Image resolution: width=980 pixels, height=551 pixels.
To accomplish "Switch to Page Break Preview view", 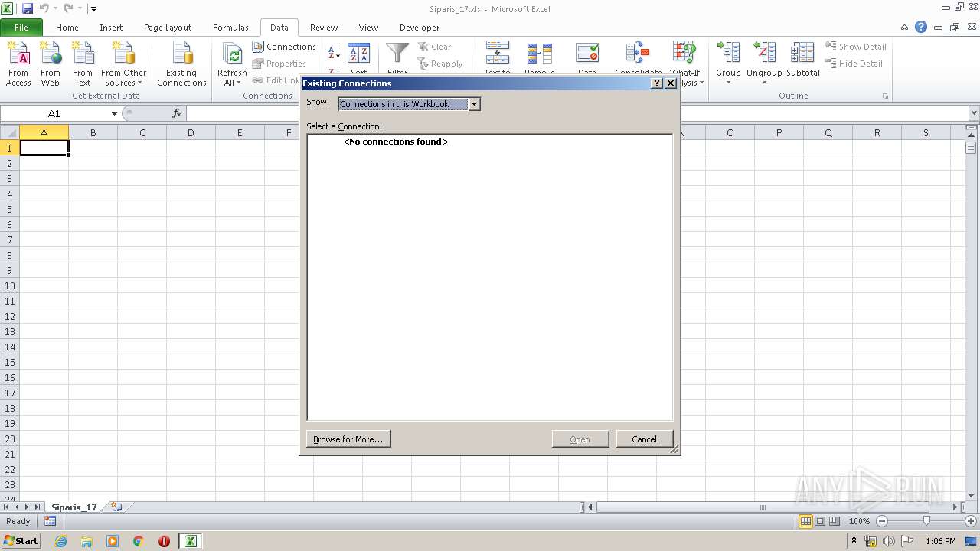I will 835,521.
